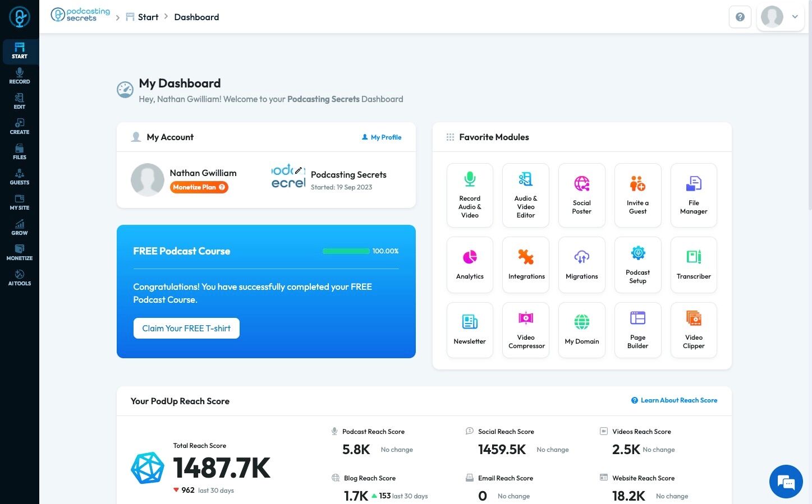Viewport: 812px width, 504px height.
Task: Open the Migrations module
Action: coord(582,265)
